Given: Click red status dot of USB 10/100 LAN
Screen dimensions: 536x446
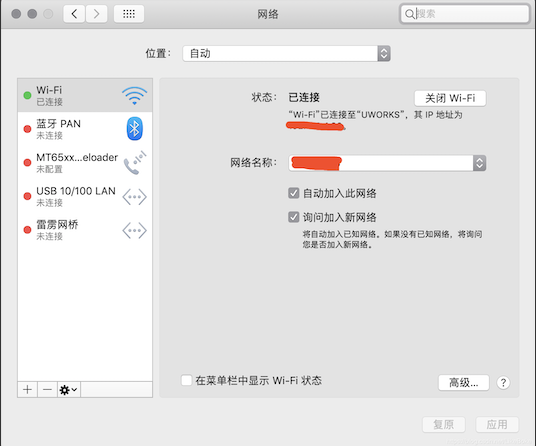Looking at the screenshot, I should pos(27,196).
